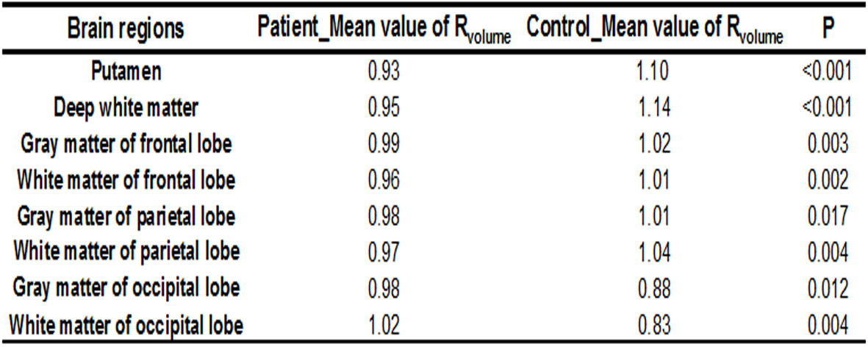The image size is (868, 347).
Task: Click White matter of occipital lobe label
Action: [126, 323]
